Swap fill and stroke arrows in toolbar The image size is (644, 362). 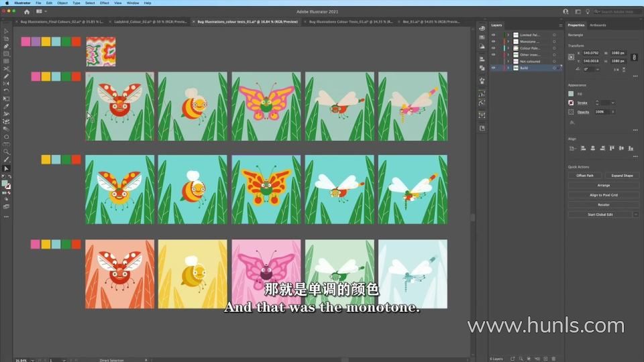tap(9, 176)
